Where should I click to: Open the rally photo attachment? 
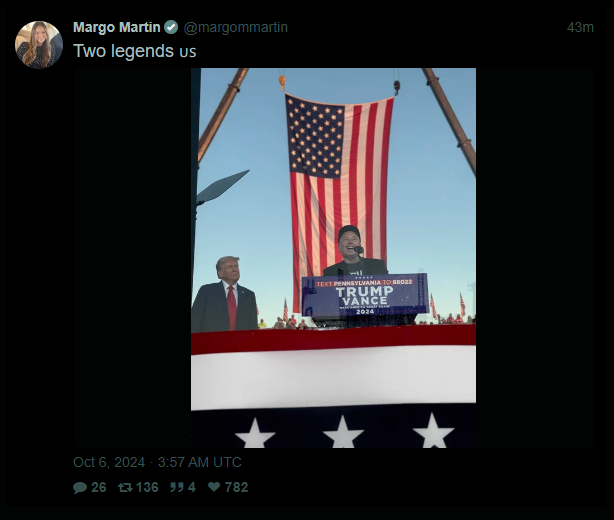pyautogui.click(x=333, y=258)
